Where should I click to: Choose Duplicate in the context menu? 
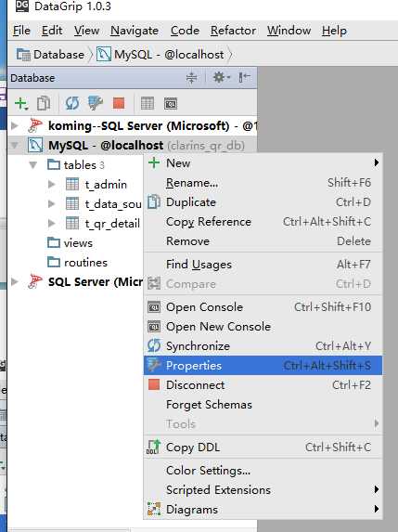(x=263, y=201)
